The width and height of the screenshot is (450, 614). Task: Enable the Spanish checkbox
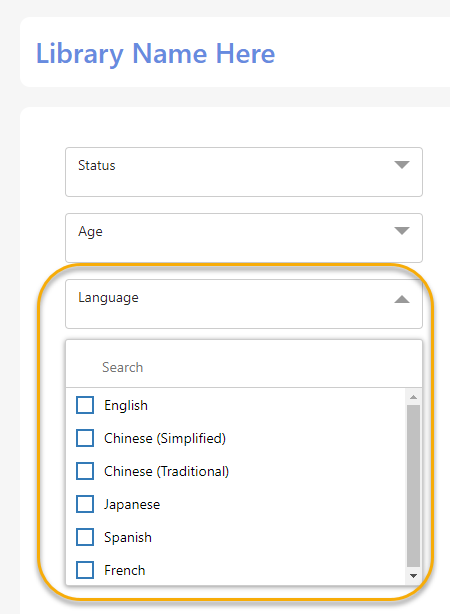[85, 537]
